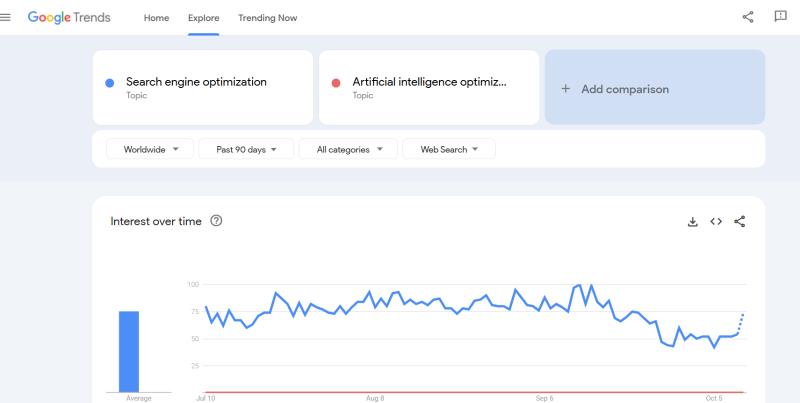Viewport: 800px width, 403px height.
Task: Click the share icon in the header
Action: point(748,17)
